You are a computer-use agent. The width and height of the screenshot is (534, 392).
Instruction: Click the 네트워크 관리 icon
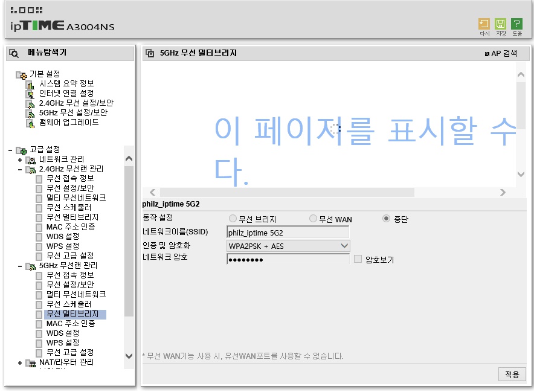(x=31, y=160)
